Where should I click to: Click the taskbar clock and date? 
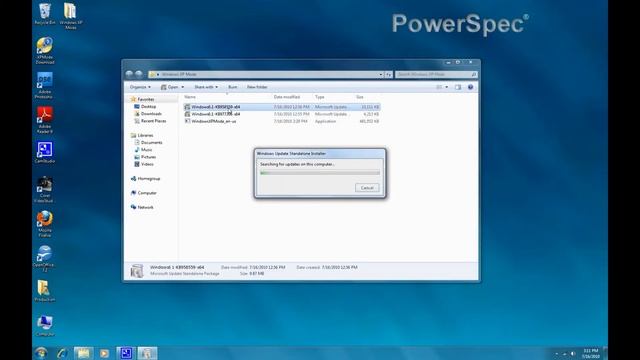pyautogui.click(x=591, y=353)
